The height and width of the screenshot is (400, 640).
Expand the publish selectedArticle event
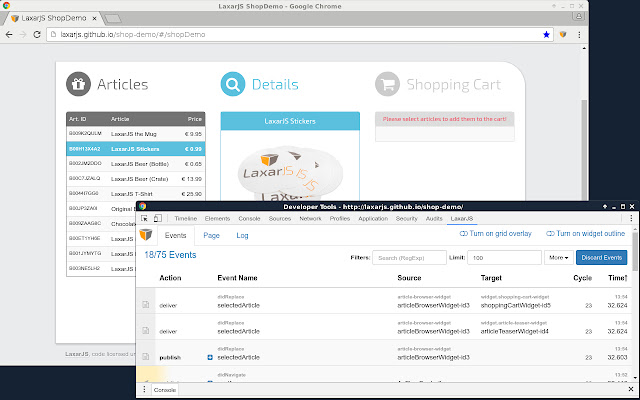210,358
